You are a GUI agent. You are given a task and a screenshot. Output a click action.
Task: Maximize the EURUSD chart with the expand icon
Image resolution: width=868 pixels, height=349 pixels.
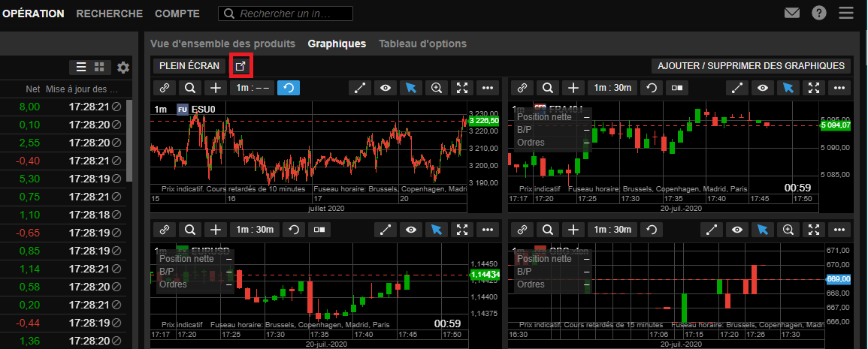coord(462,230)
